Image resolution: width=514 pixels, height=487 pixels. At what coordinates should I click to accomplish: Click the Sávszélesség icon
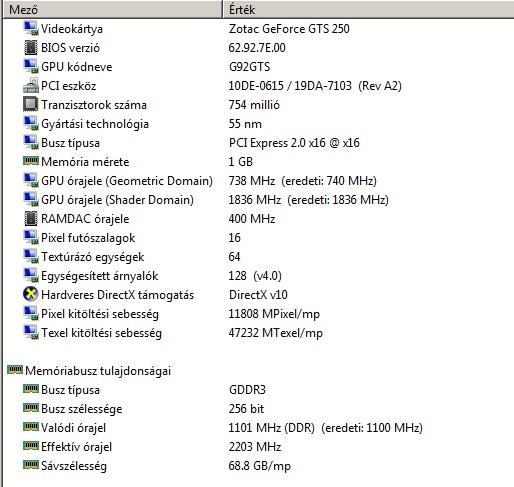(x=31, y=465)
